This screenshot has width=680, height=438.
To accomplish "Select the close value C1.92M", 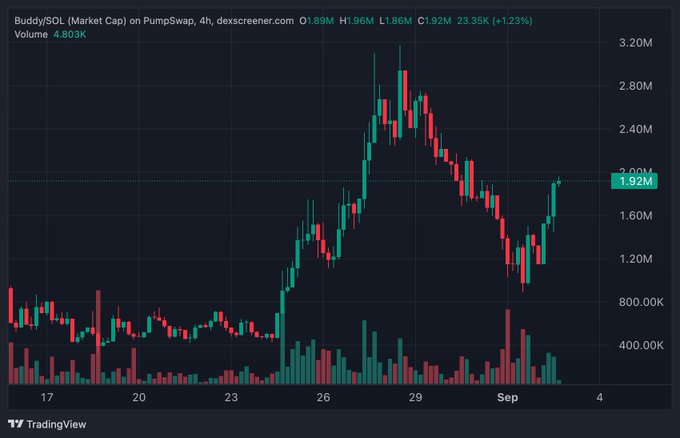I will click(435, 21).
